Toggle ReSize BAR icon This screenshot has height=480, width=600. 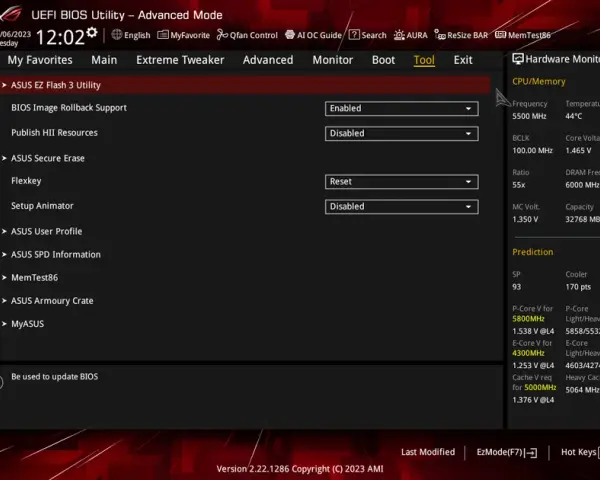(440, 35)
